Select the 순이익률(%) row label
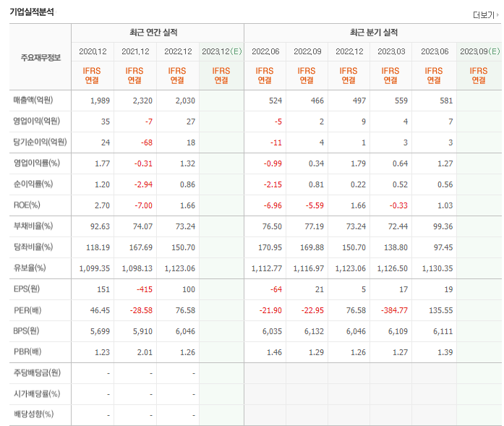The image size is (504, 426). [33, 184]
